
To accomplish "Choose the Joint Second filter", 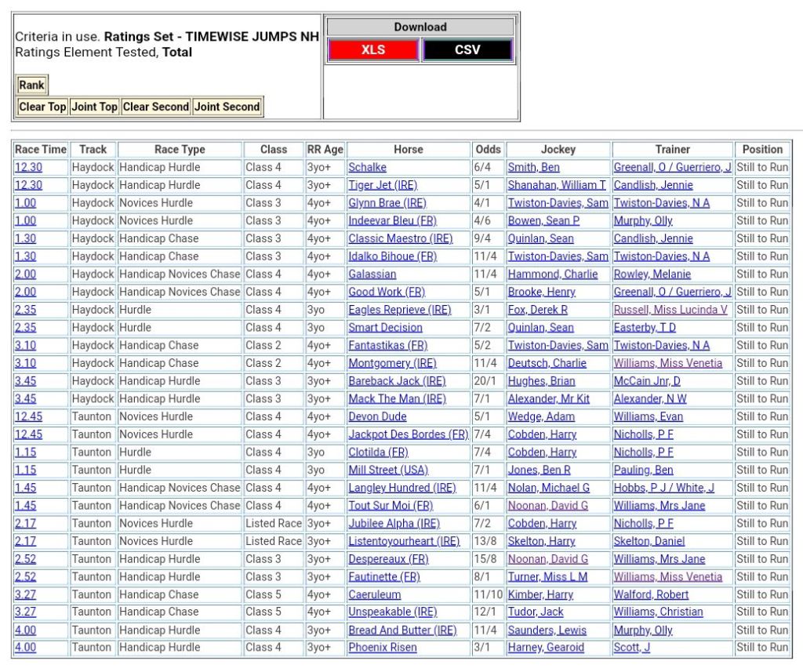I will 227,107.
